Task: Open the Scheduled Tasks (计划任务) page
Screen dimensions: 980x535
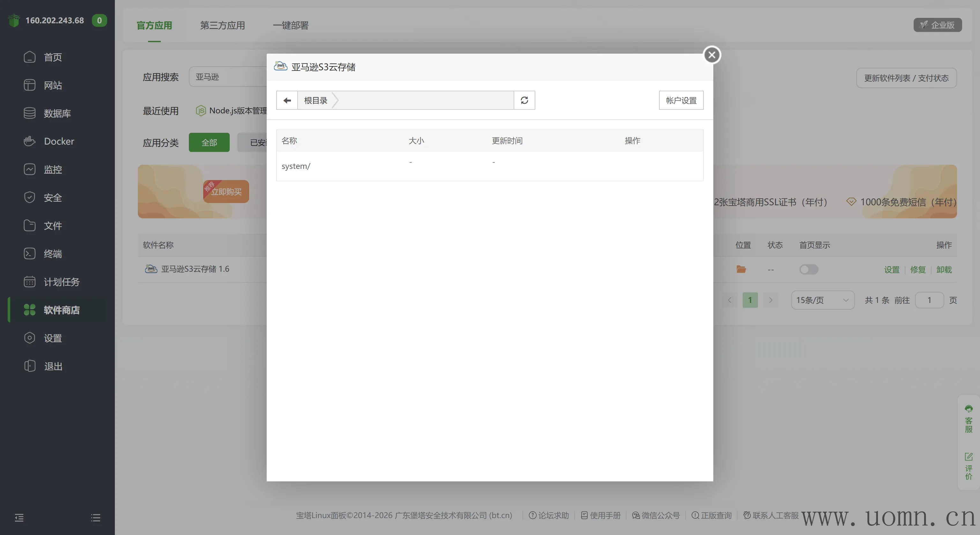Action: click(61, 282)
